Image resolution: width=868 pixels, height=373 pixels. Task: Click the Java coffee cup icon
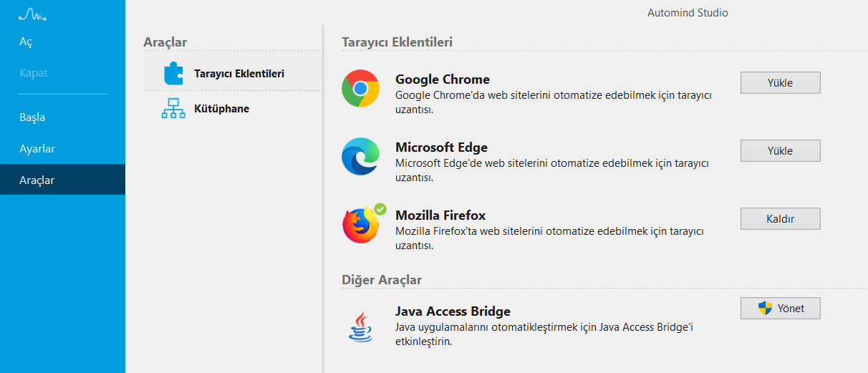coord(360,326)
